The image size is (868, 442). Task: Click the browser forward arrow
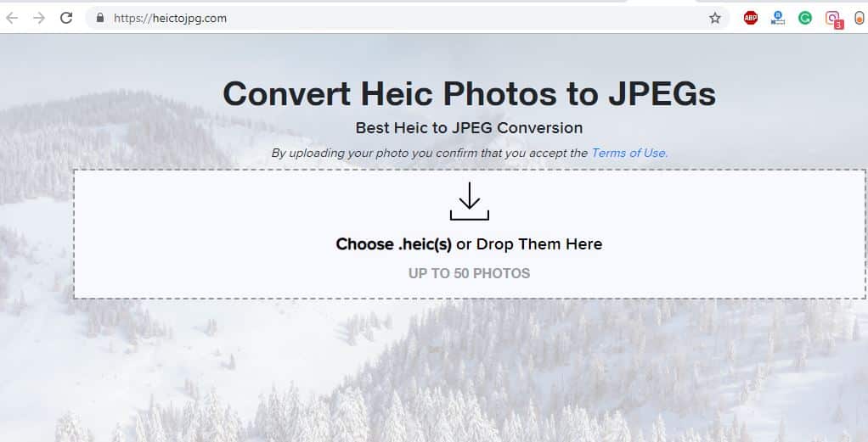tap(39, 18)
